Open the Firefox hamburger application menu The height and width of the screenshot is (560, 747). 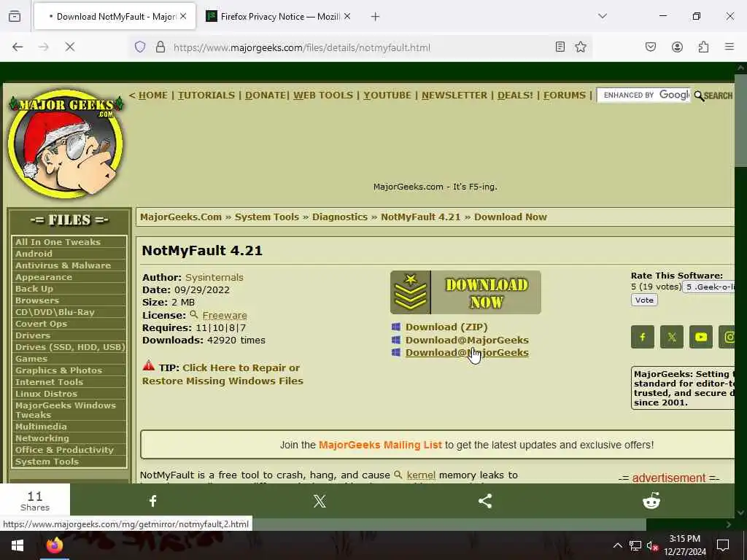click(729, 47)
